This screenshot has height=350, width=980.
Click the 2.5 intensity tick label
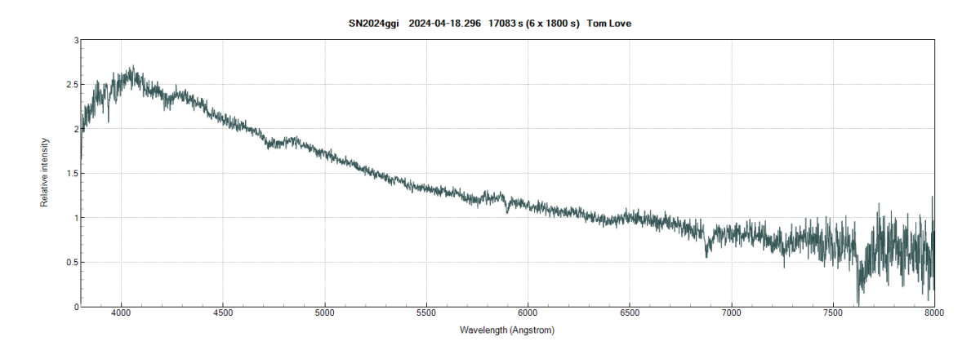pyautogui.click(x=71, y=85)
